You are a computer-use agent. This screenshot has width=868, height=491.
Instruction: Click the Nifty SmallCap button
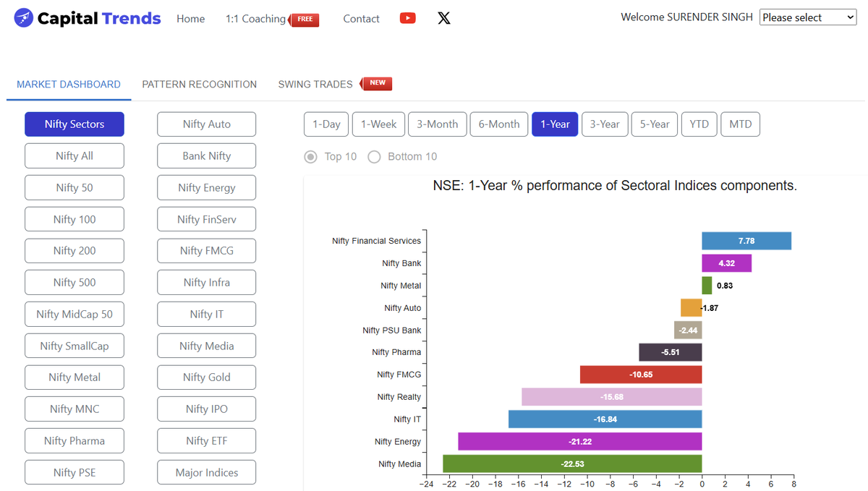[x=75, y=346]
